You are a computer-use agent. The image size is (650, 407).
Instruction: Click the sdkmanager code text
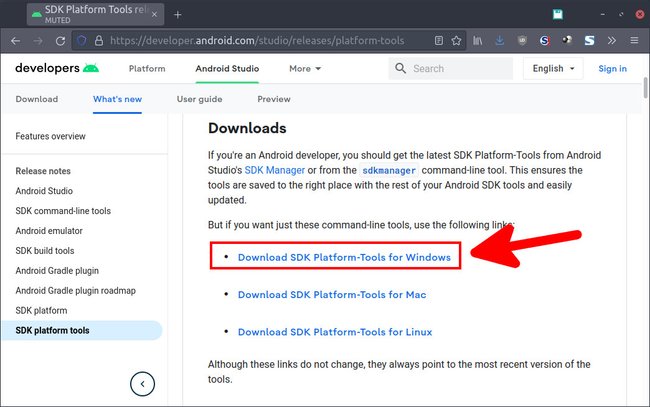pyautogui.click(x=389, y=170)
